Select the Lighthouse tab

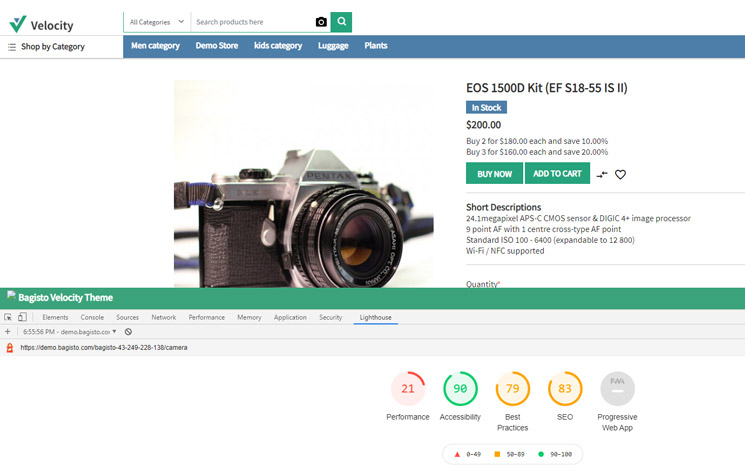(x=375, y=317)
